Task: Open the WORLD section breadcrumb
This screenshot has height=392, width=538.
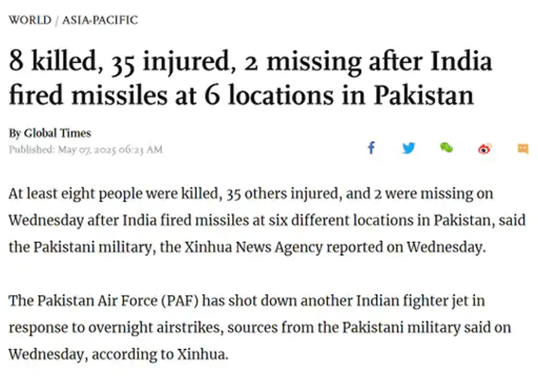Action: tap(30, 20)
